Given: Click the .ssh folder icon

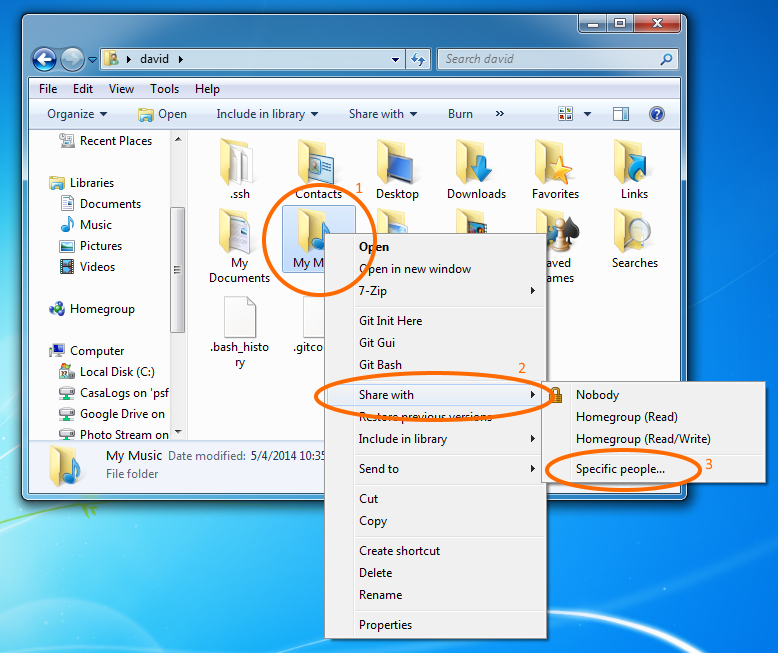Looking at the screenshot, I should pyautogui.click(x=238, y=163).
